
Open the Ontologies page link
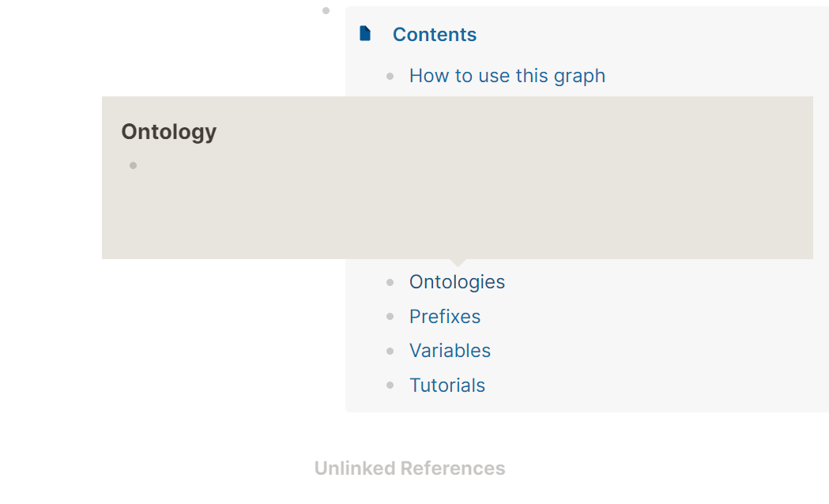[457, 282]
